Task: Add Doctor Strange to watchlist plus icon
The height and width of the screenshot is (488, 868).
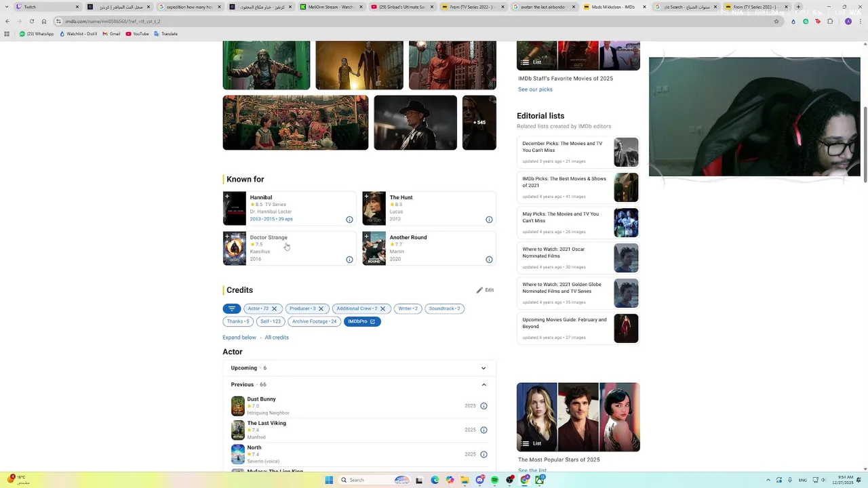Action: [x=227, y=237]
